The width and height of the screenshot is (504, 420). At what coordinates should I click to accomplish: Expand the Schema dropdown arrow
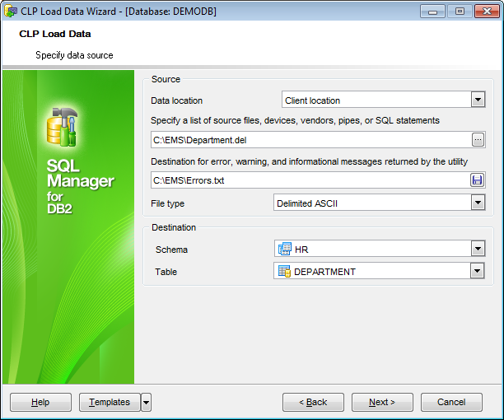(478, 249)
